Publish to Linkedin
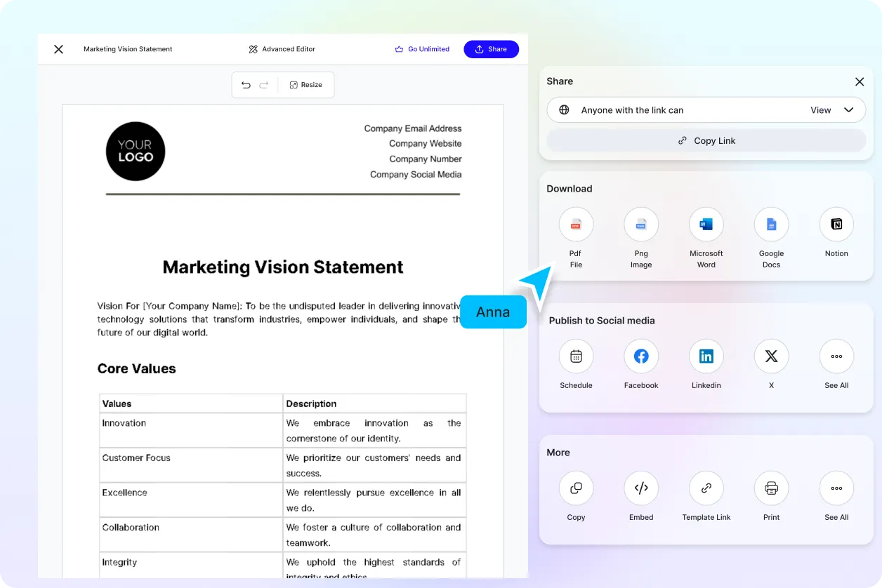Image resolution: width=882 pixels, height=588 pixels. [x=706, y=356]
